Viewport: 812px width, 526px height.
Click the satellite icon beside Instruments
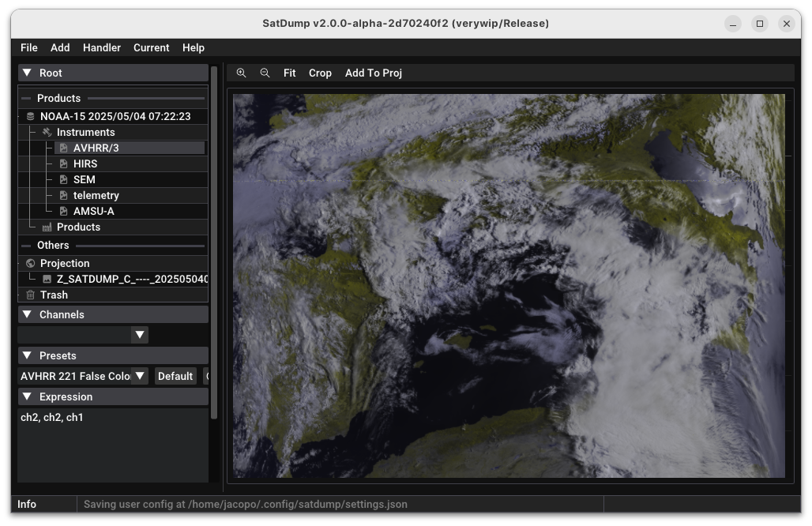(47, 132)
